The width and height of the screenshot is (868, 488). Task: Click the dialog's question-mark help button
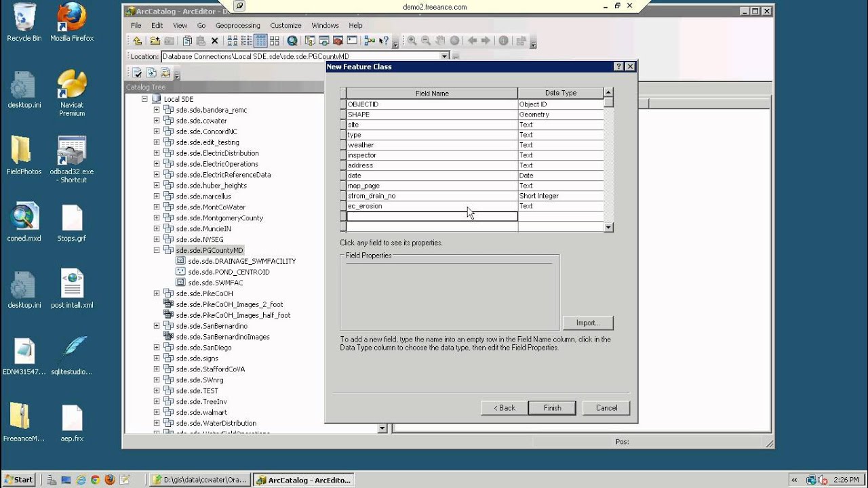point(618,66)
